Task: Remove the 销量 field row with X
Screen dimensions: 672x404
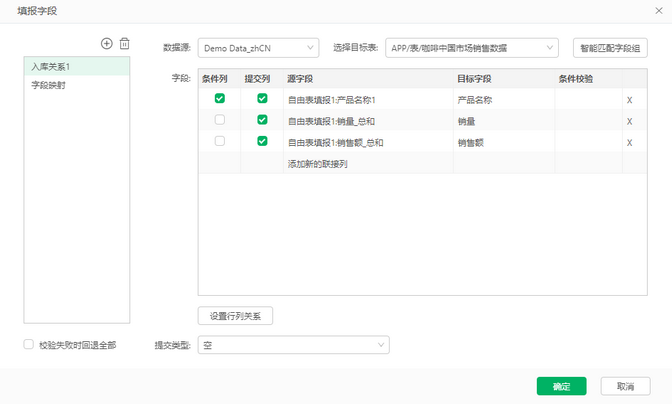Action: (629, 121)
